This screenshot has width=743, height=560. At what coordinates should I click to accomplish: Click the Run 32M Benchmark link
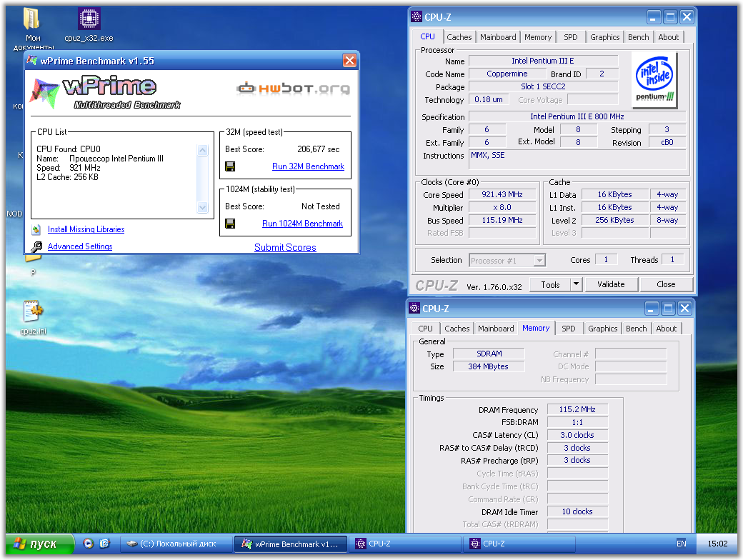(308, 166)
